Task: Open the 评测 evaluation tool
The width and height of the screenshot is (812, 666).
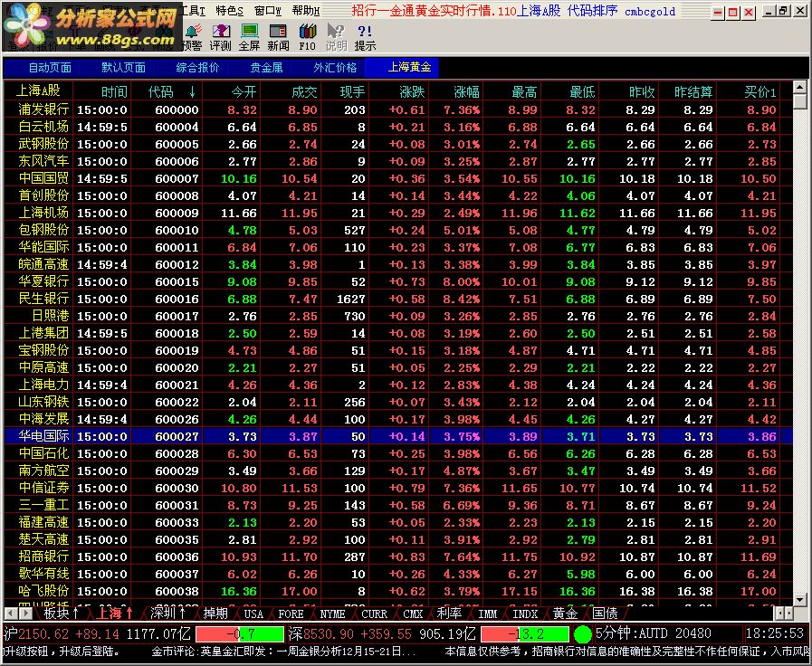Action: coord(221,37)
